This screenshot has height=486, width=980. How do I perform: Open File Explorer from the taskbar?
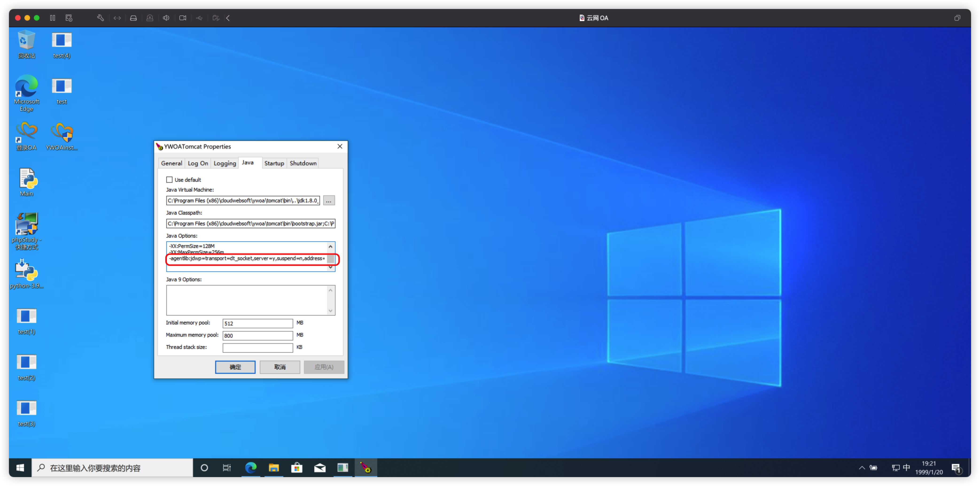273,468
